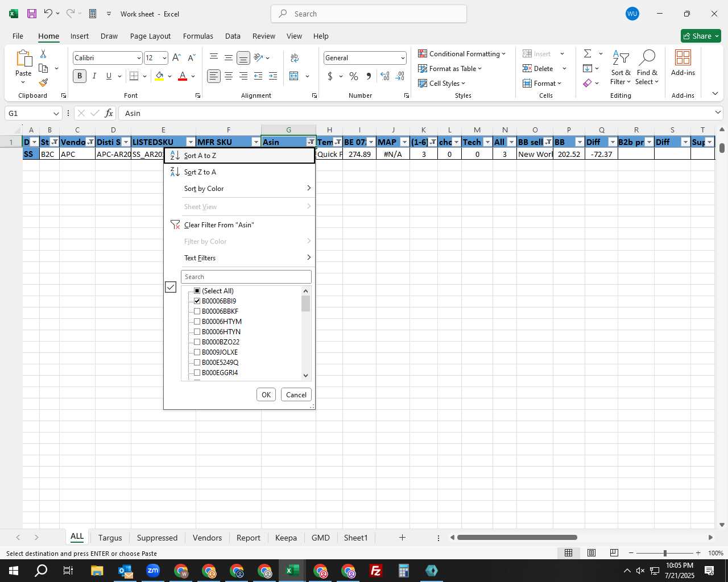Switch to Page Layout view icon
The height and width of the screenshot is (582, 728).
pos(591,553)
